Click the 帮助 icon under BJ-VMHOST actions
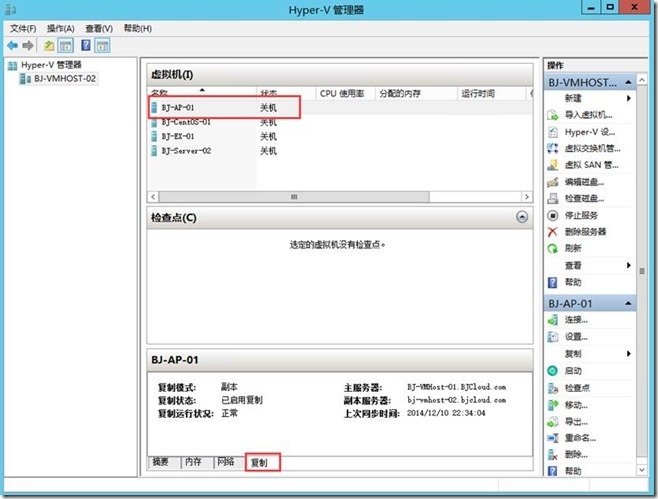The height and width of the screenshot is (499, 658). (x=553, y=282)
